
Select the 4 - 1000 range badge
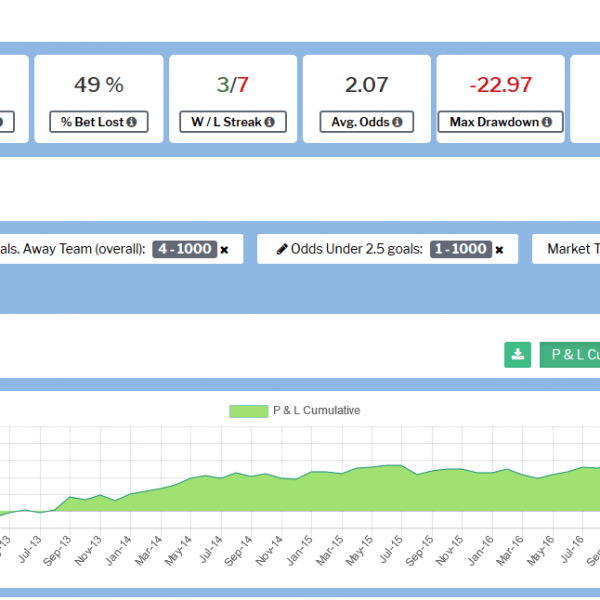click(184, 249)
